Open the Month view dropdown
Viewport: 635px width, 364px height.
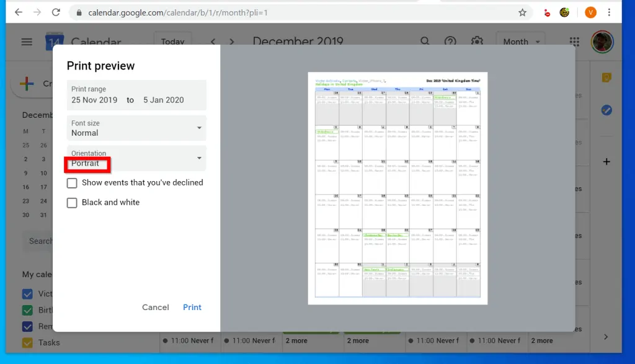pyautogui.click(x=520, y=42)
